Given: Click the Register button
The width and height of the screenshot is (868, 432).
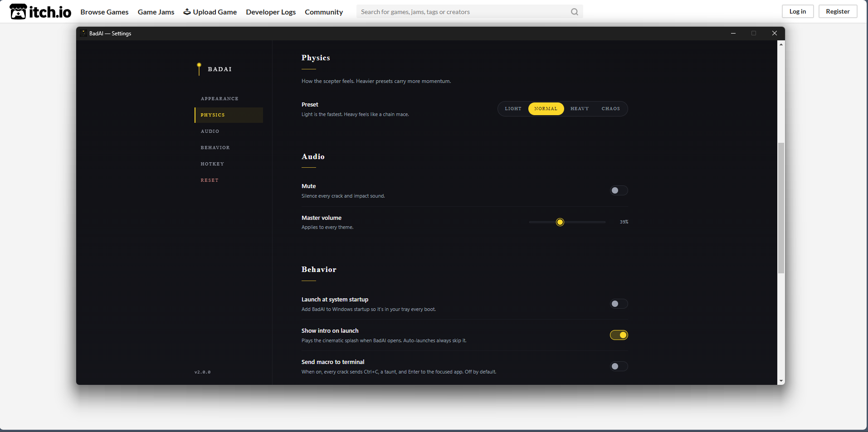Looking at the screenshot, I should point(838,11).
